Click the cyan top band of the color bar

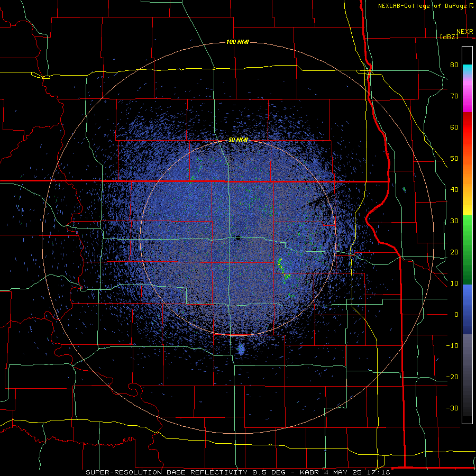pos(467,70)
